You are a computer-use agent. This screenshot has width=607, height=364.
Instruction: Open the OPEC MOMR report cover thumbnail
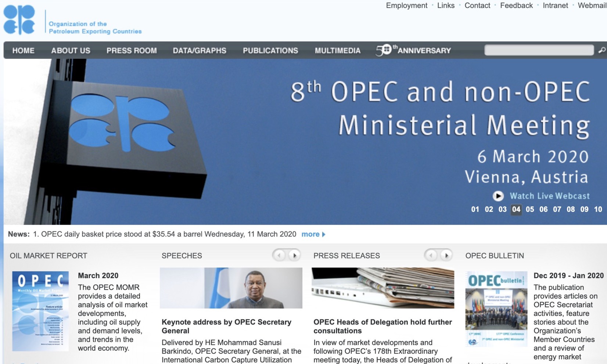[40, 311]
